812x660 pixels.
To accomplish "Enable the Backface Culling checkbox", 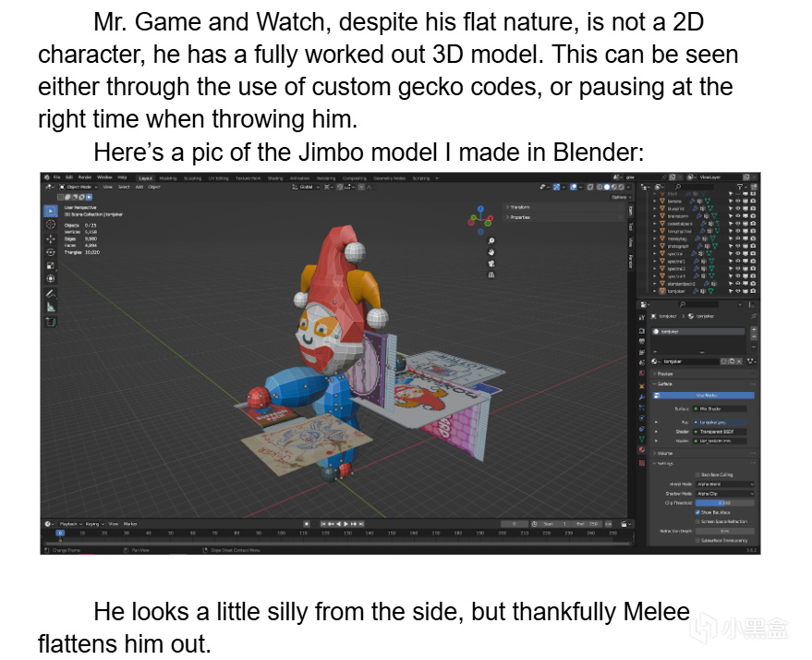I will click(x=697, y=474).
